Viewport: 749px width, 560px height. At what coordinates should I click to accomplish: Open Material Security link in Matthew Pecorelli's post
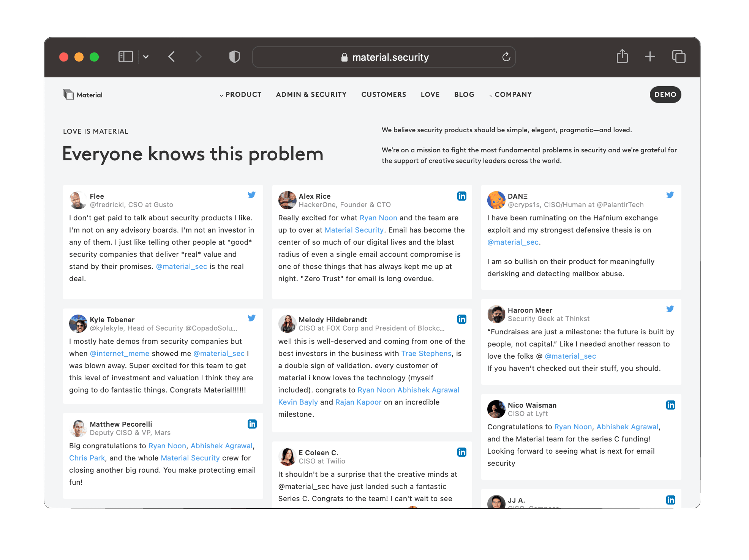click(x=190, y=458)
